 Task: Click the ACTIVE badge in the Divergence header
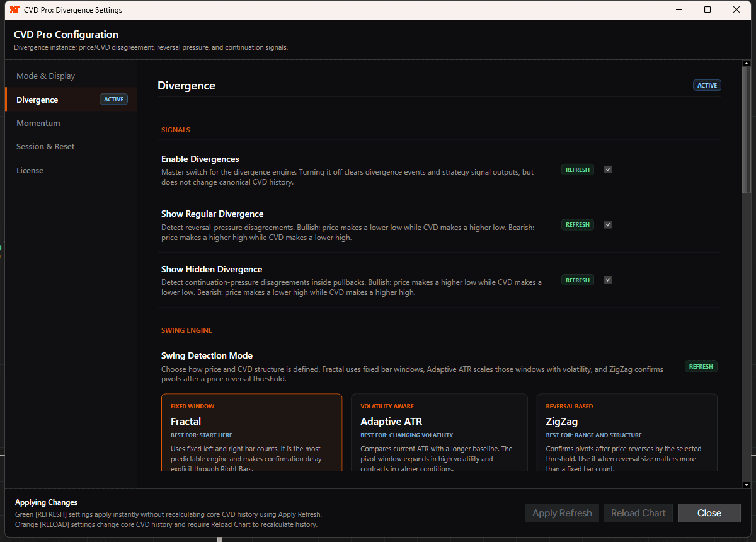(x=707, y=85)
